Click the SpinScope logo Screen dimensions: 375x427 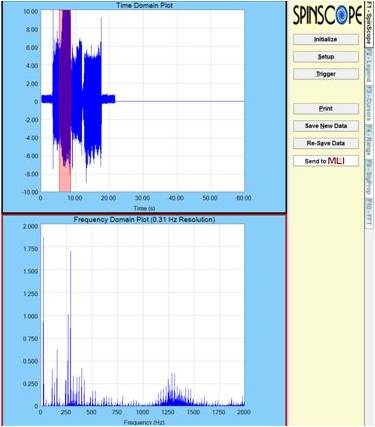[327, 15]
